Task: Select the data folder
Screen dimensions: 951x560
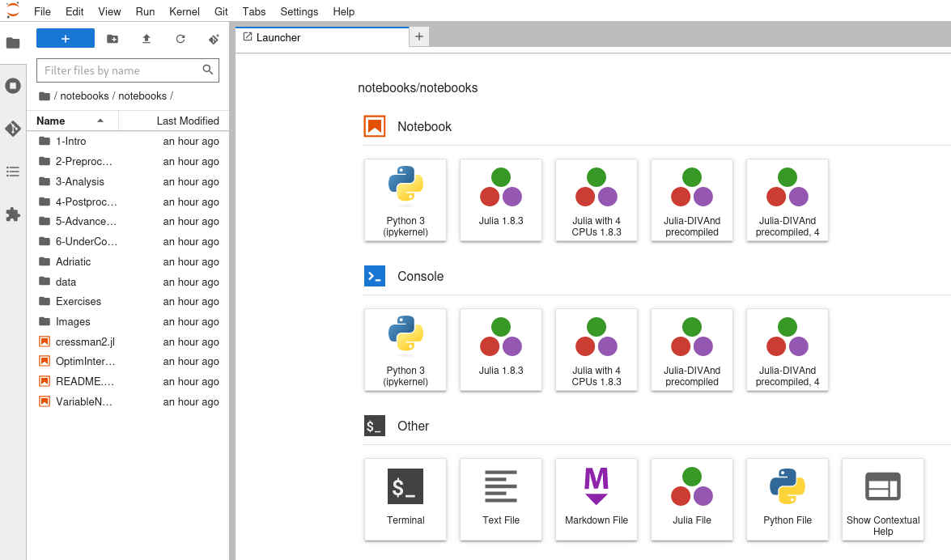Action: click(128, 282)
